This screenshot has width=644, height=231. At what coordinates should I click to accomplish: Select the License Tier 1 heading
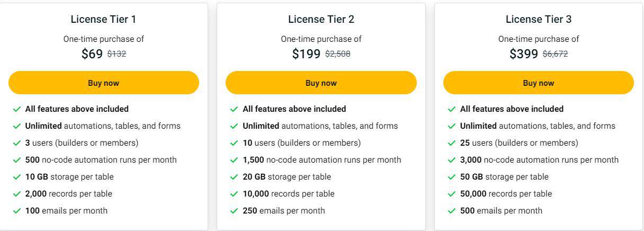coord(103,20)
